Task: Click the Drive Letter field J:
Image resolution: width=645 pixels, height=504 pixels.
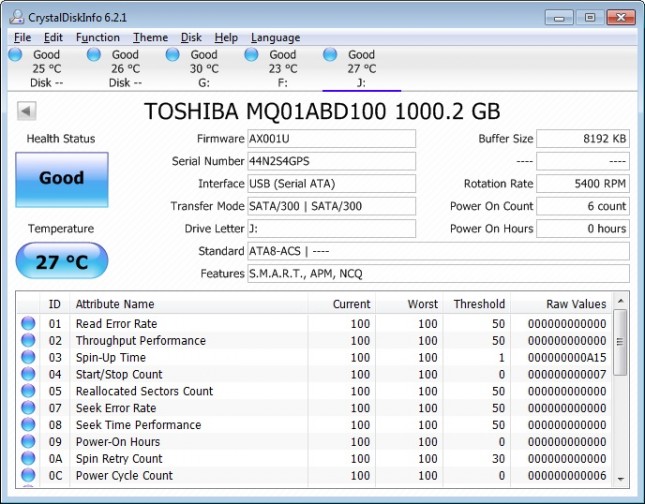Action: (x=332, y=229)
